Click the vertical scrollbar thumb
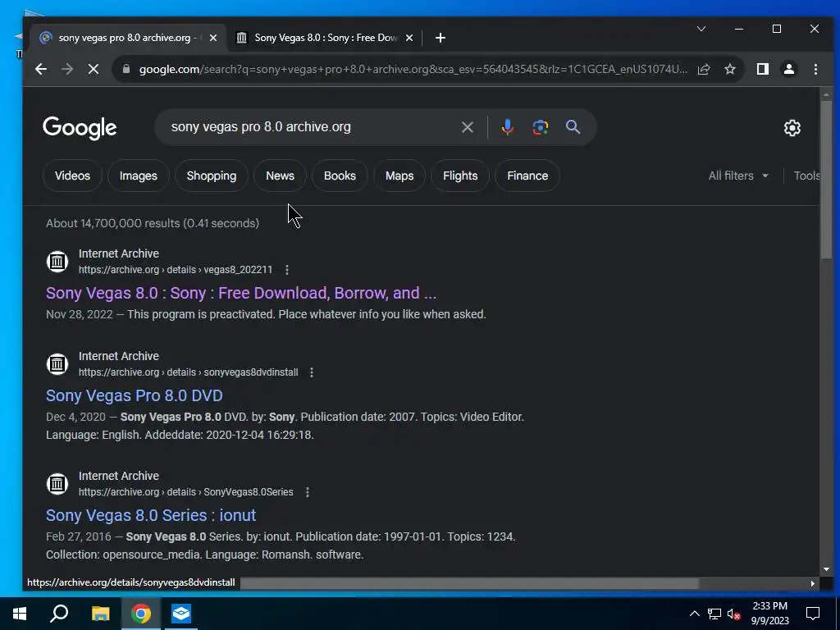This screenshot has width=840, height=630. (825, 180)
